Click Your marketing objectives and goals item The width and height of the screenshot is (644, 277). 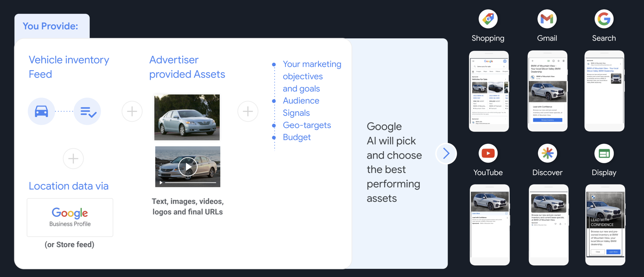point(312,76)
